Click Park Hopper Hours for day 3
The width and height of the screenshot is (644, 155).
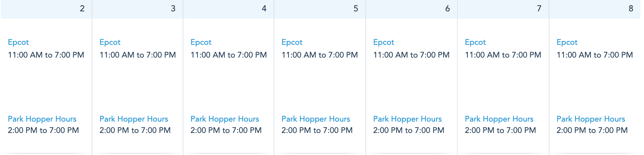(x=134, y=119)
